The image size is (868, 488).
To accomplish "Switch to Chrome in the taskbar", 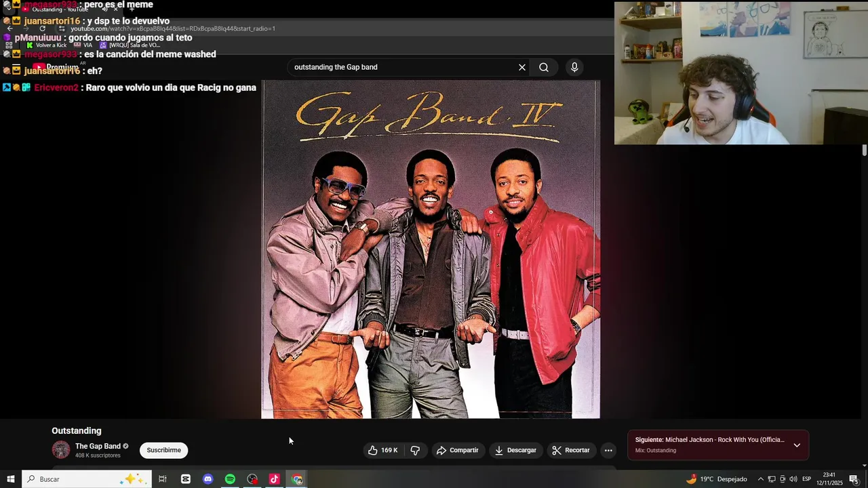I will point(297,479).
